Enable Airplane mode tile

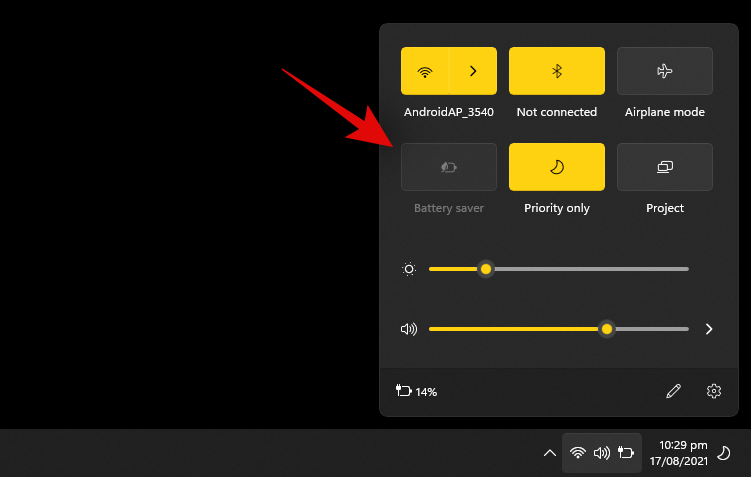coord(665,71)
